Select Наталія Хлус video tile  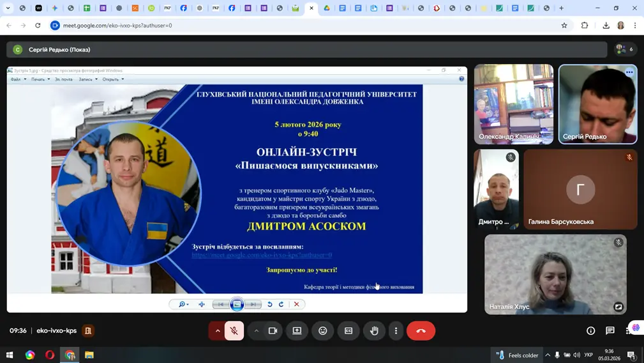(555, 274)
